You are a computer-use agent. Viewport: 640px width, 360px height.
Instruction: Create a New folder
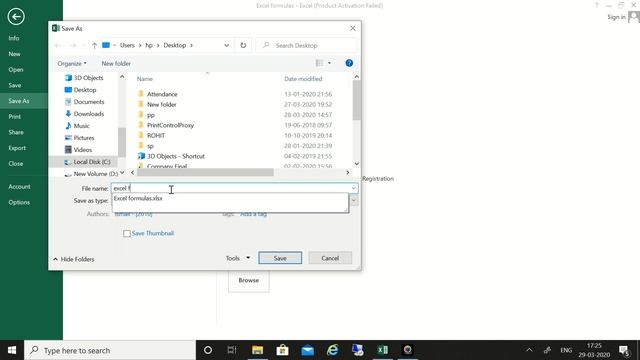pos(116,64)
